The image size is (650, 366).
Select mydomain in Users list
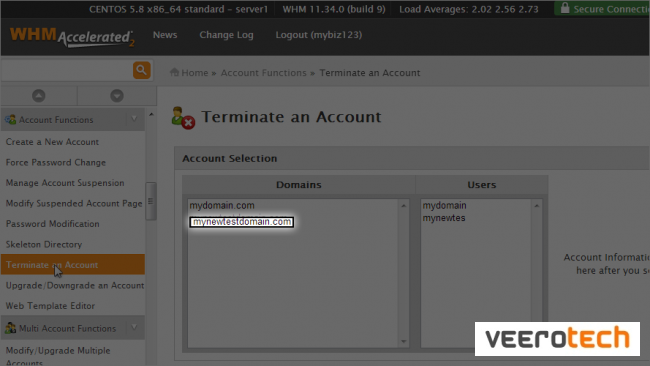[444, 205]
